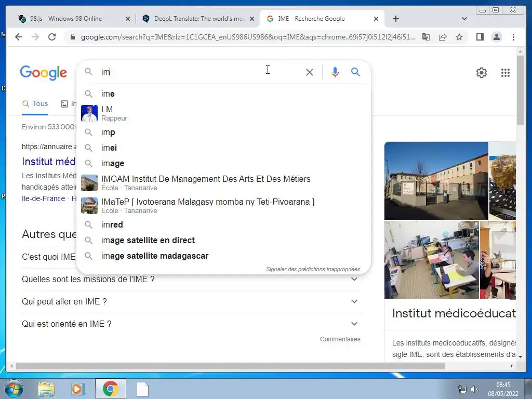Choose the I.M Rappeur suggestion
Screen dimensions: 532x399
coord(223,113)
